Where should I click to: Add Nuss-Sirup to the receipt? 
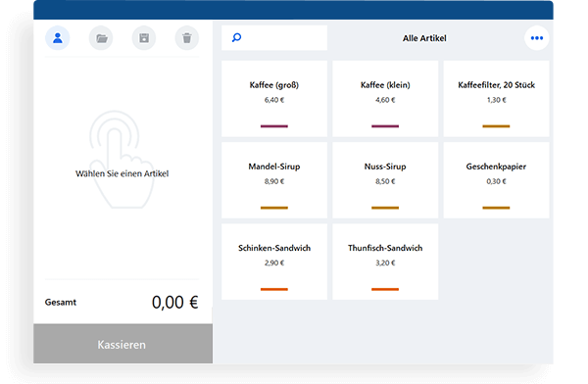tap(385, 180)
